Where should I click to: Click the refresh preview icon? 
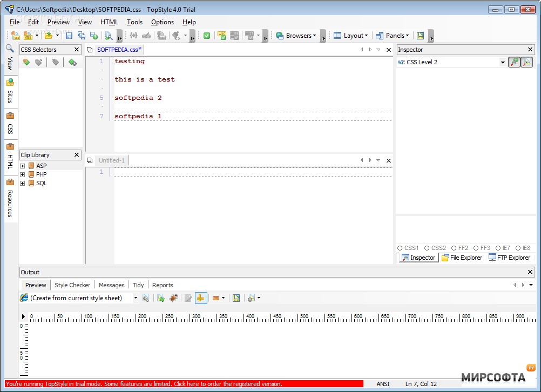point(160,298)
